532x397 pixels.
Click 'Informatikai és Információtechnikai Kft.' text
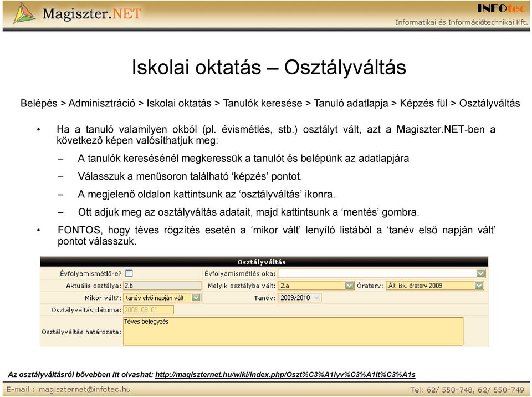[x=462, y=22]
